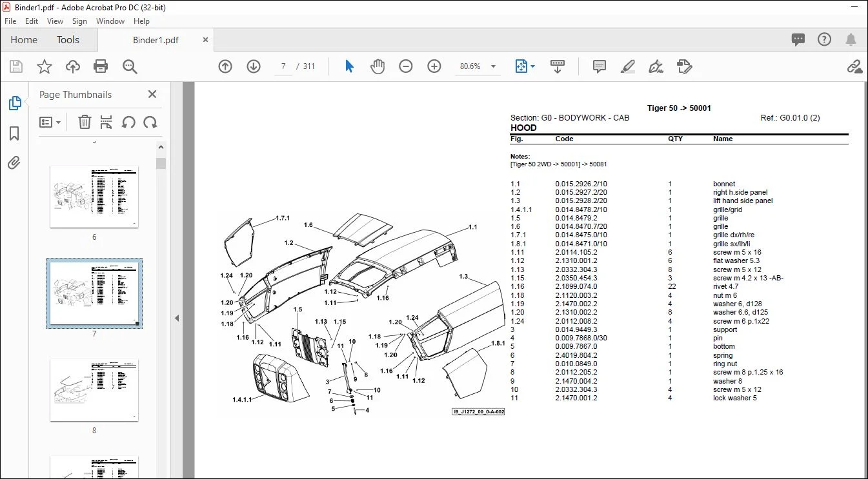Collapse the navigation pane arrow
Image resolution: width=868 pixels, height=479 pixels.
point(177,318)
